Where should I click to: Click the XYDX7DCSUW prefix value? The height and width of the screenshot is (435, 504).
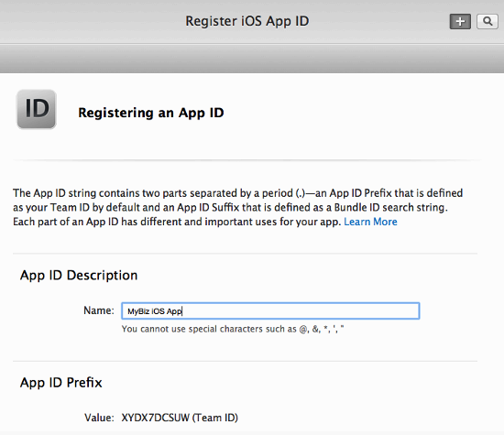point(155,418)
